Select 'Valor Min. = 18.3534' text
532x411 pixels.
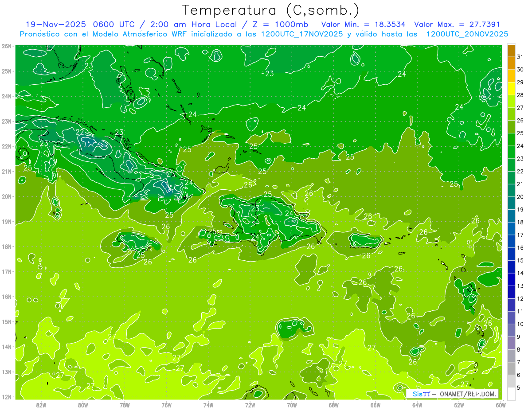coord(364,24)
